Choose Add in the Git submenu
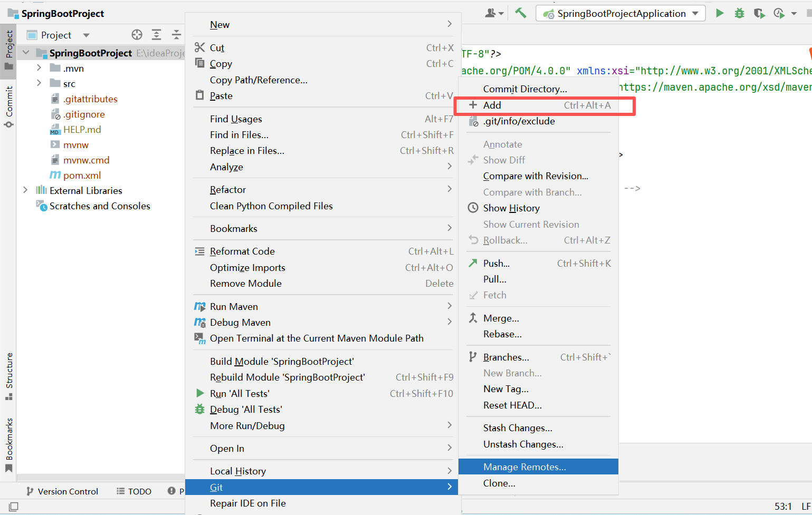 538,105
